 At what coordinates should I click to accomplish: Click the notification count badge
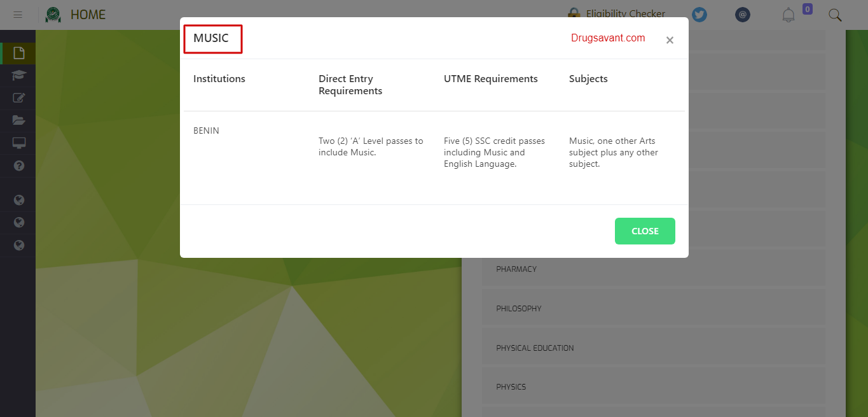point(808,9)
